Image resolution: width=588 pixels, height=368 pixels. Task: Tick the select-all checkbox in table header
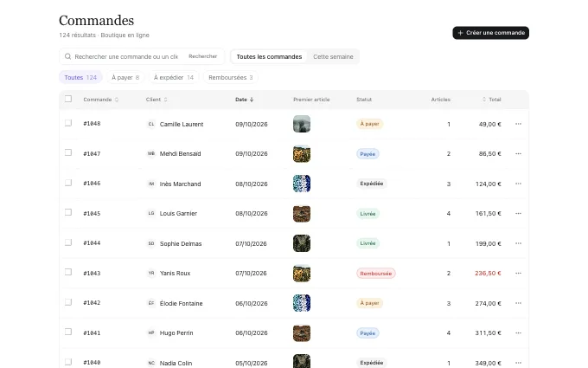(67, 99)
